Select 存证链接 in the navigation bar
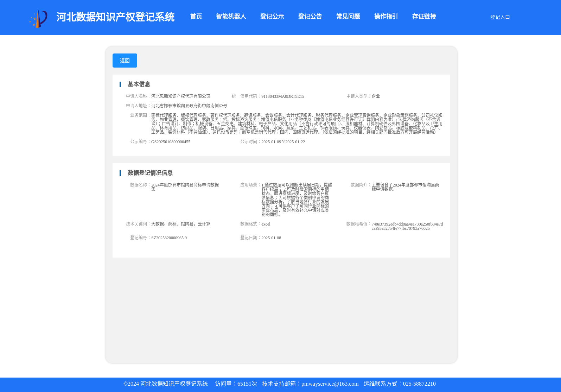The height and width of the screenshot is (392, 561). coord(424,17)
